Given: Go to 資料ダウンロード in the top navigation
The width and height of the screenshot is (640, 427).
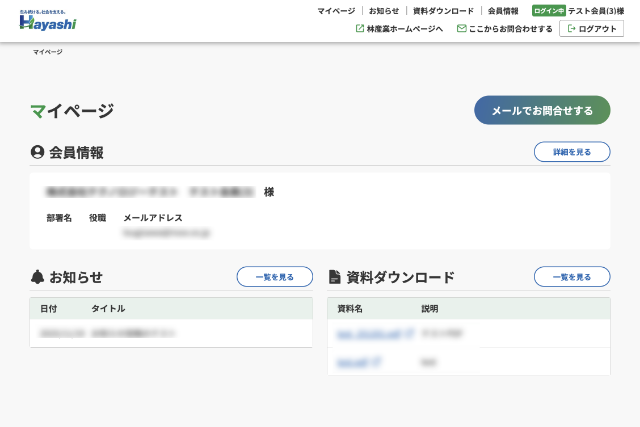Looking at the screenshot, I should tap(443, 10).
